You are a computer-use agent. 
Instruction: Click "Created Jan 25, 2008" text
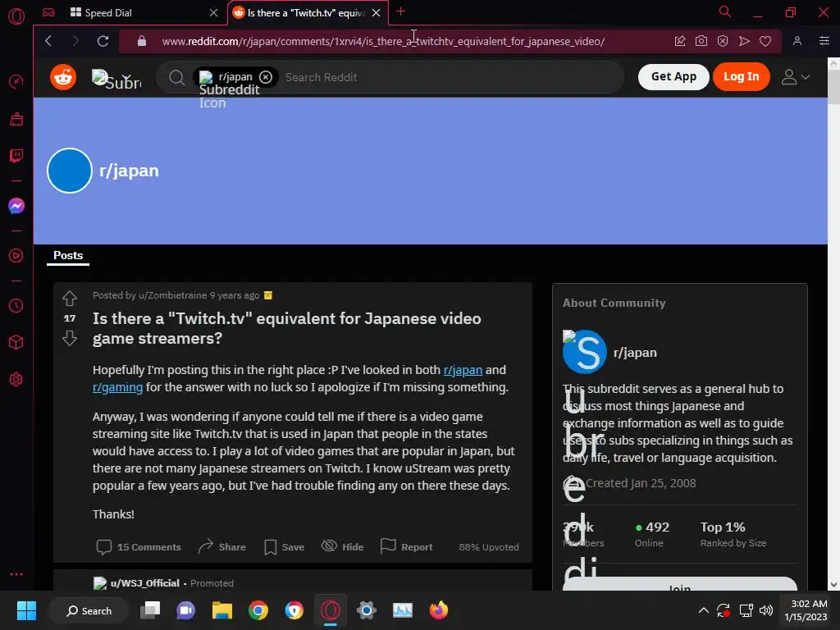click(641, 483)
